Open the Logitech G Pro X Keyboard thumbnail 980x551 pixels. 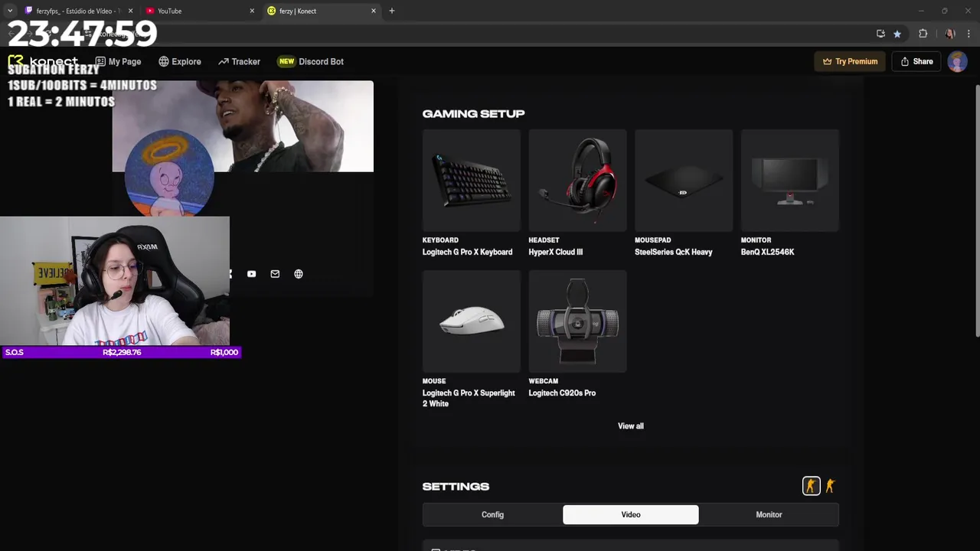tap(472, 181)
